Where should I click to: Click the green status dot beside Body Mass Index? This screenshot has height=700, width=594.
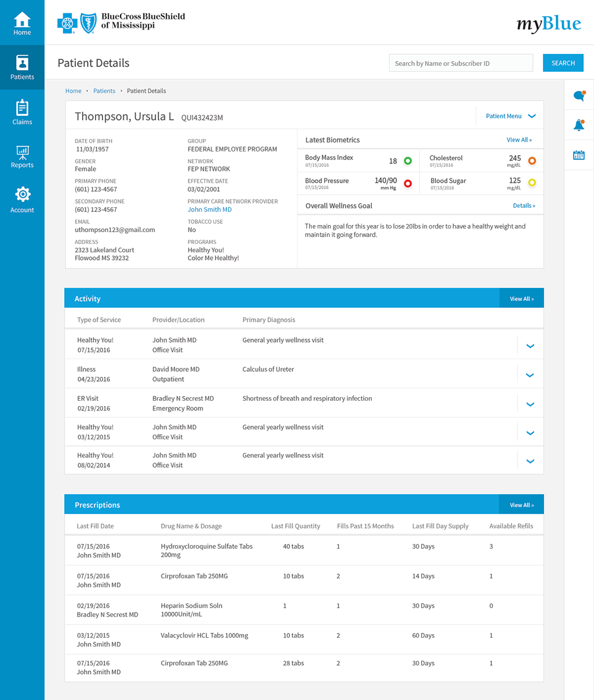click(x=408, y=160)
